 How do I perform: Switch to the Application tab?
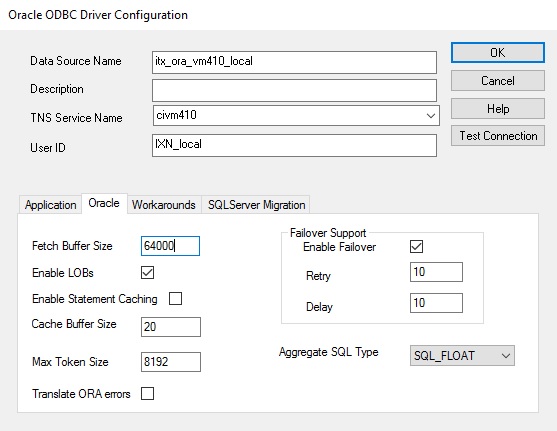[50, 205]
